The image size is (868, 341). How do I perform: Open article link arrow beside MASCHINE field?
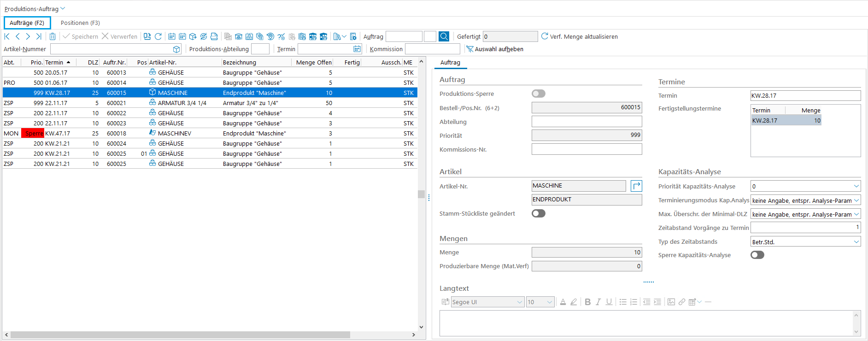pos(636,186)
